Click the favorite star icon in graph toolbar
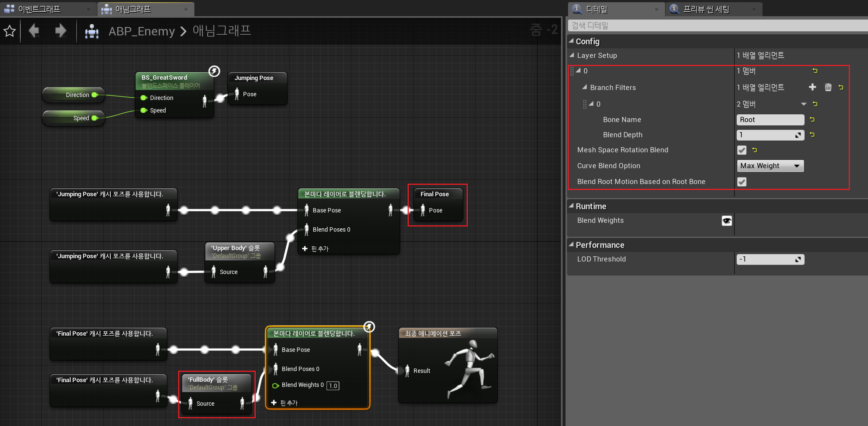The image size is (868, 426). click(x=10, y=31)
